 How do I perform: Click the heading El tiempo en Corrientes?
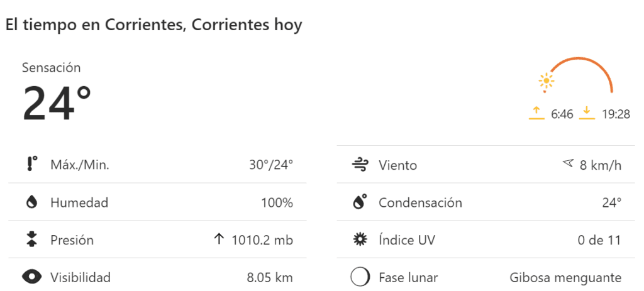tap(154, 25)
